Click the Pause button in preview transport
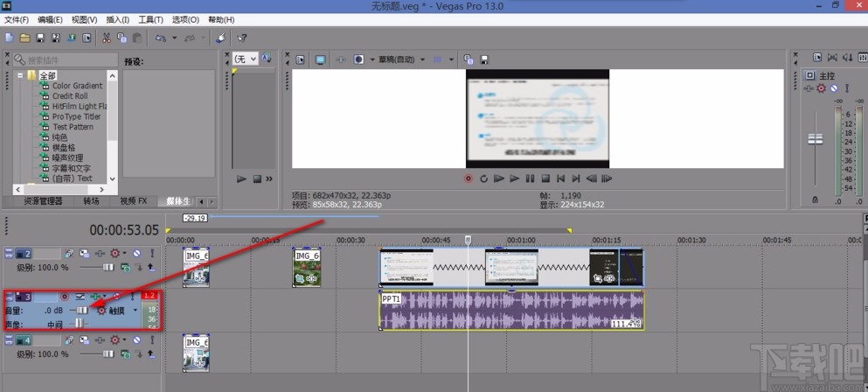Viewport: 868px width, 392px height. 530,178
